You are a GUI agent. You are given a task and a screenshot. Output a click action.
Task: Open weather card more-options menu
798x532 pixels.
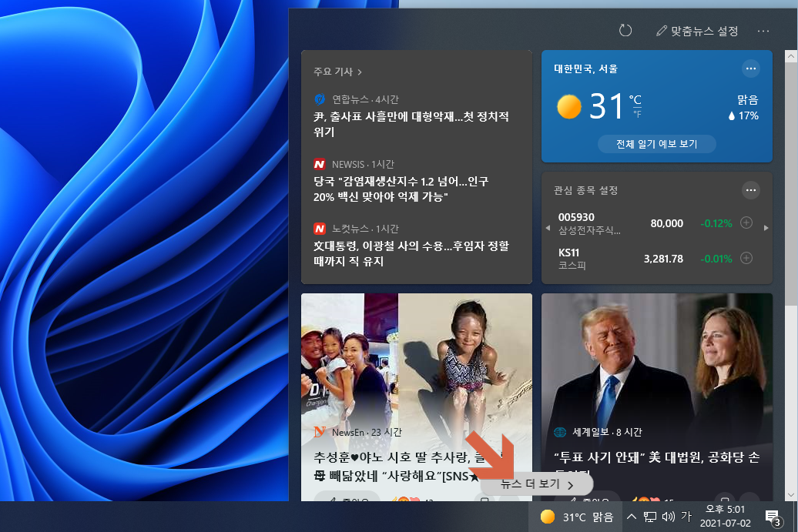pos(751,69)
